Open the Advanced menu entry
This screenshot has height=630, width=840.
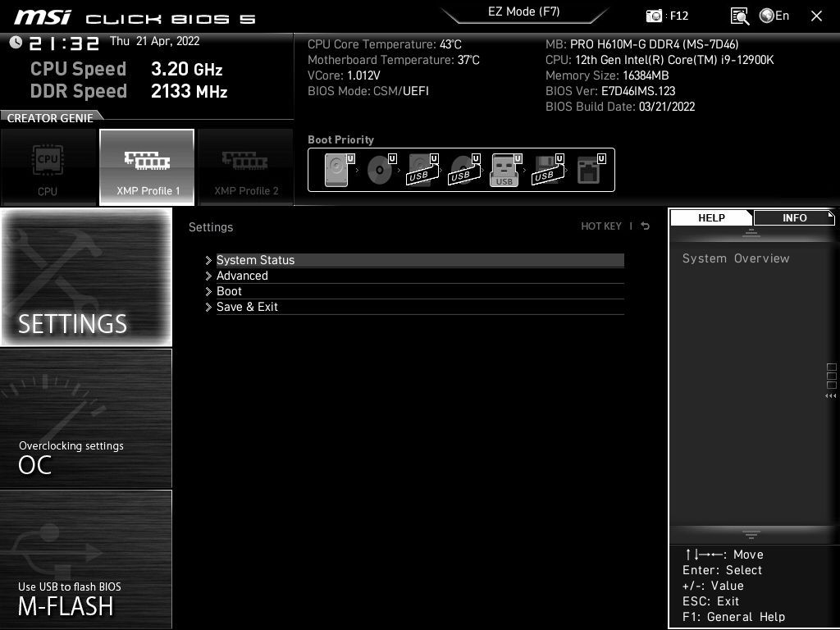[420, 276]
